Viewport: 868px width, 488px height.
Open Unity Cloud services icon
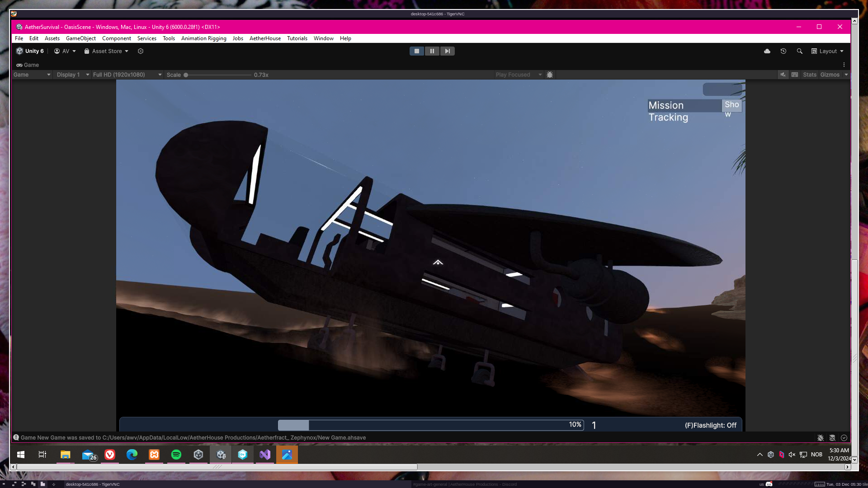[x=767, y=51]
